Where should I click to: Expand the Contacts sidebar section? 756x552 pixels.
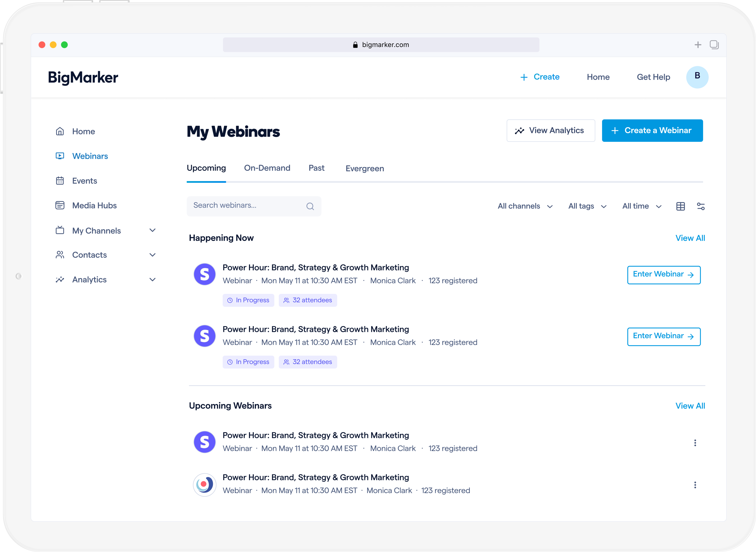point(152,255)
